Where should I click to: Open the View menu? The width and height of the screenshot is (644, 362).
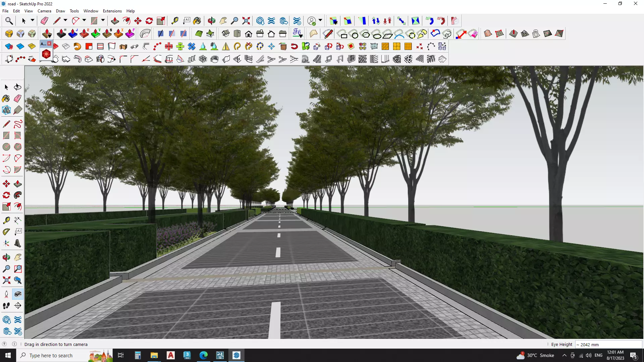[29, 11]
